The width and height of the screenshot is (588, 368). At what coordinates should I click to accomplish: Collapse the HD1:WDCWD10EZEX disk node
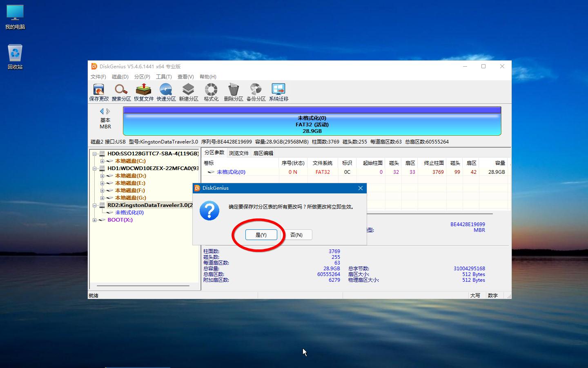pyautogui.click(x=95, y=168)
